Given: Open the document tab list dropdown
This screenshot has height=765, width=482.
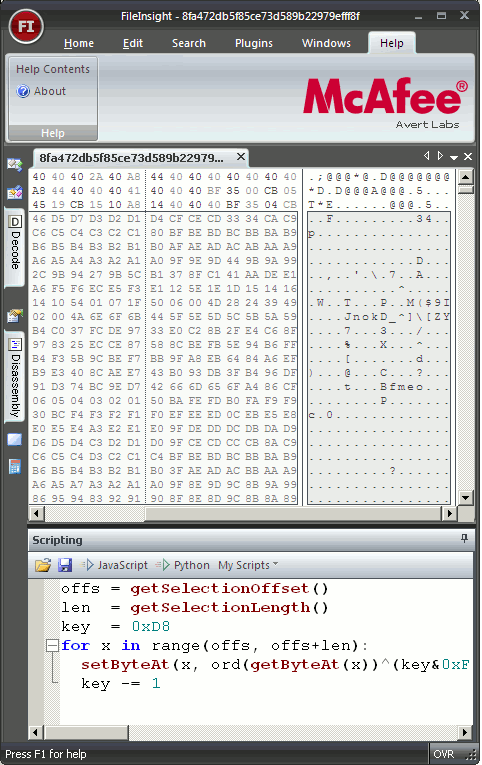Looking at the screenshot, I should pyautogui.click(x=454, y=157).
